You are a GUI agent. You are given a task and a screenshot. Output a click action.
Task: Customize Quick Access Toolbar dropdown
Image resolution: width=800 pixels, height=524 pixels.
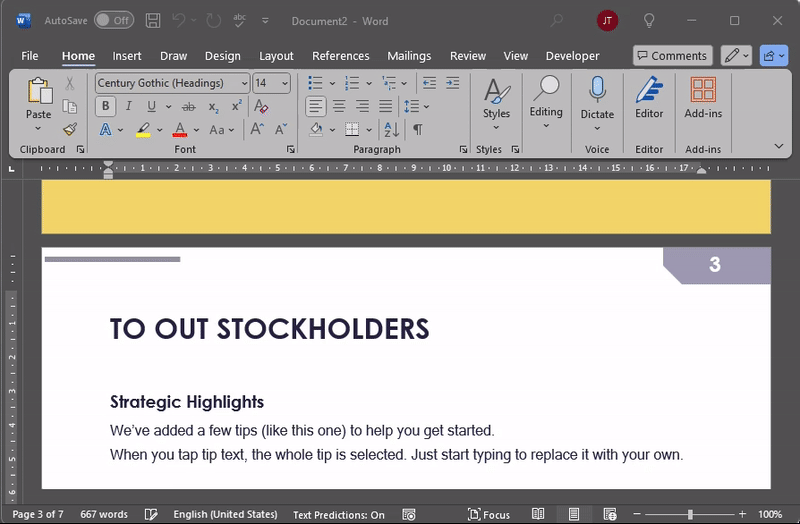(x=265, y=21)
